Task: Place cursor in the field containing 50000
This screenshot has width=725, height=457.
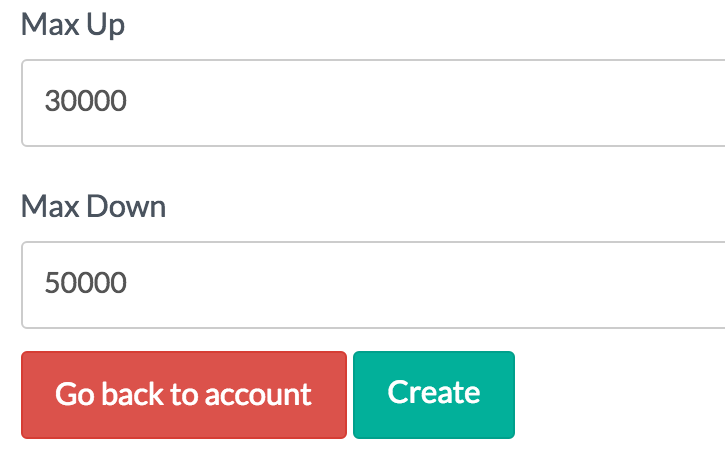Action: point(372,285)
